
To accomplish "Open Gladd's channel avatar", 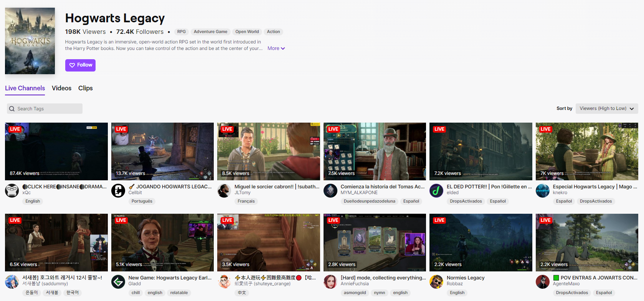I will point(118,281).
